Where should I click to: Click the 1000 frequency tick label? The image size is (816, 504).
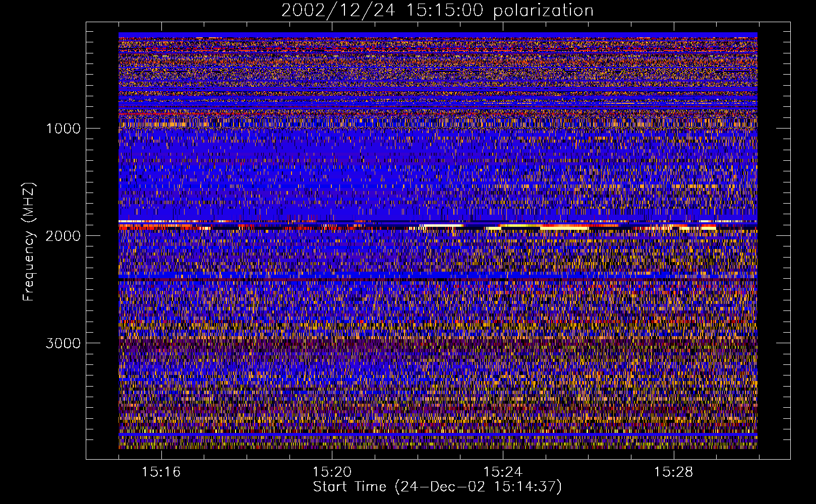pos(63,129)
